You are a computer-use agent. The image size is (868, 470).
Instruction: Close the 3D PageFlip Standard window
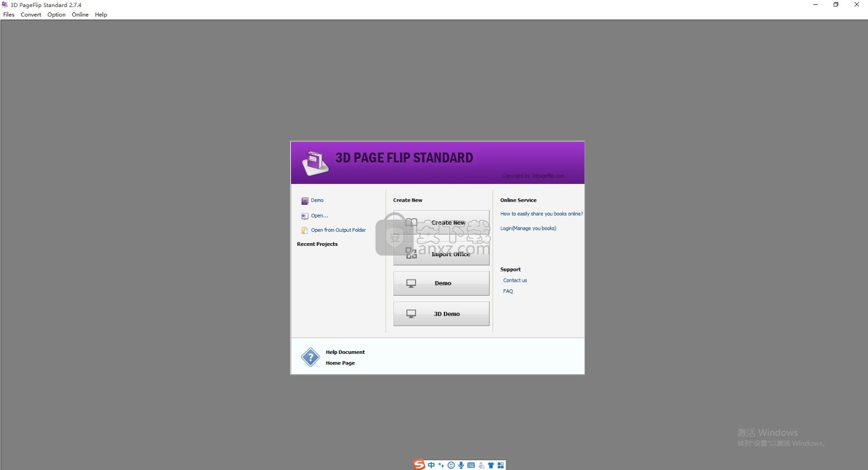[x=857, y=4]
